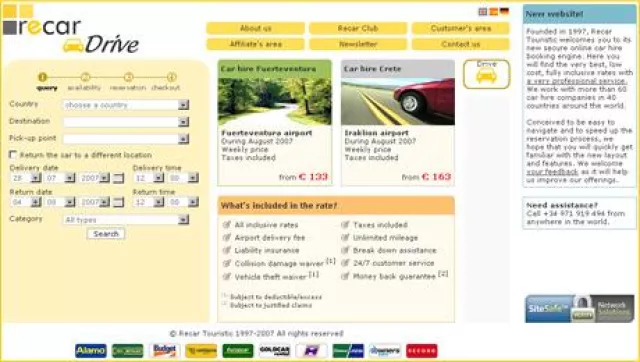Open the Pick-up point dropdown
This screenshot has height=362, width=640.
coord(126,139)
